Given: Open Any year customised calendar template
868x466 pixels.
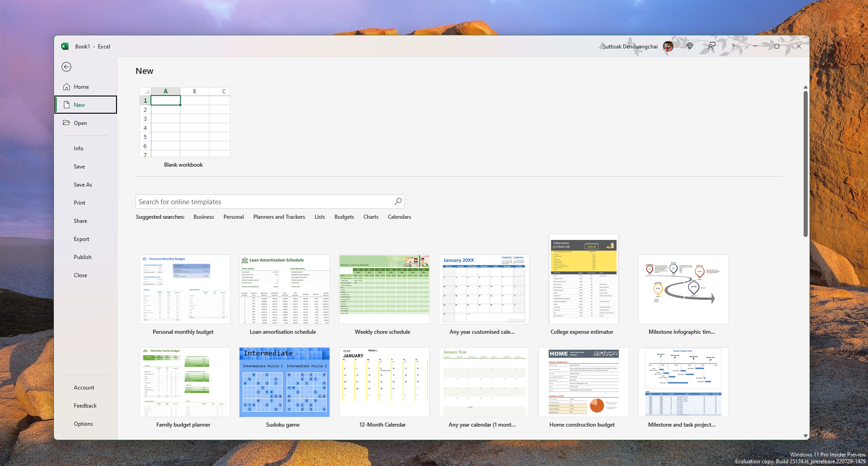Looking at the screenshot, I should pos(484,289).
